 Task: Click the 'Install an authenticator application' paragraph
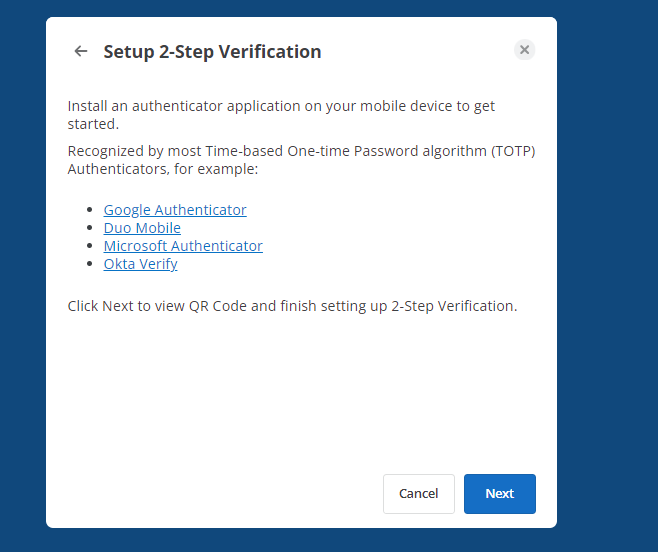(x=281, y=115)
